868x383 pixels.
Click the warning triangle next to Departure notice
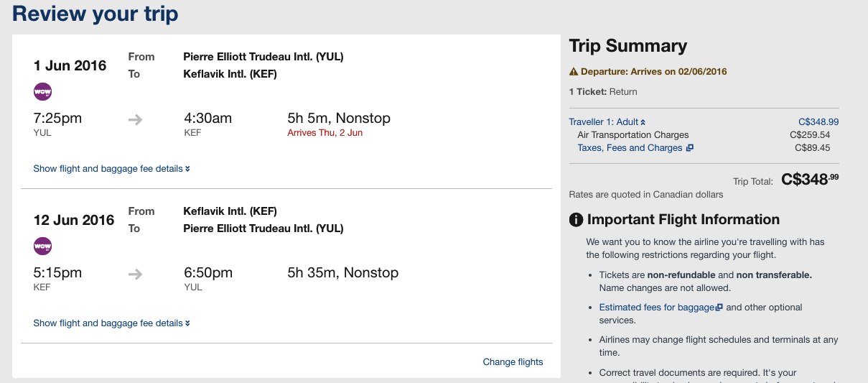[x=574, y=72]
